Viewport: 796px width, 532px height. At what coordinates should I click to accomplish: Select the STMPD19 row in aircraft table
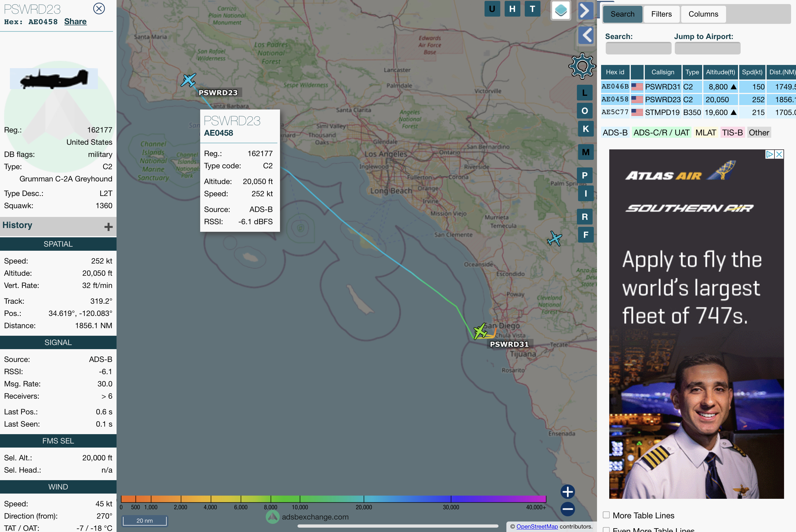(698, 112)
